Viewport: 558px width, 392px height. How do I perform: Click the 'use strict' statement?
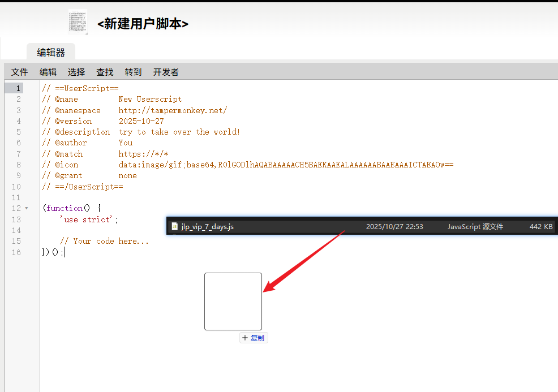89,219
